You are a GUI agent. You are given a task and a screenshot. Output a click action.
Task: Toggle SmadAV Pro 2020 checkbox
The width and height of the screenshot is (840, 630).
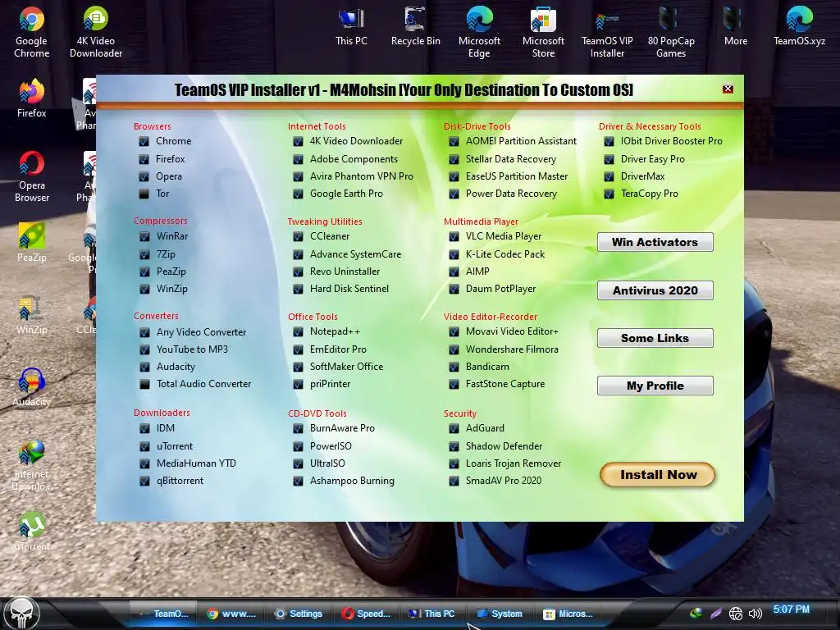(x=454, y=481)
